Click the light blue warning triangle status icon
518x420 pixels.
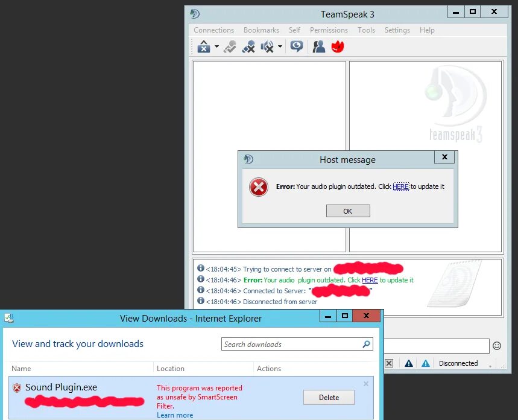426,363
